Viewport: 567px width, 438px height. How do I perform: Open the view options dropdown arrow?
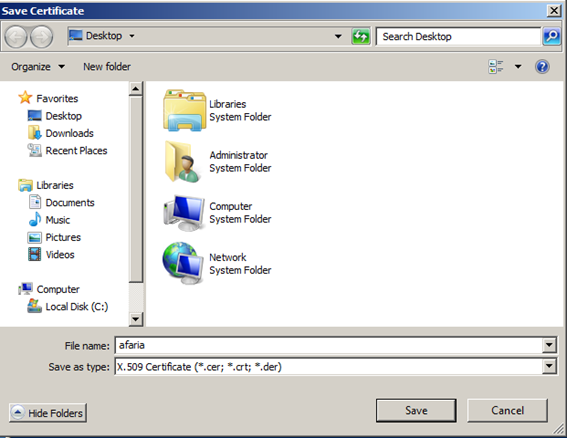click(x=518, y=67)
